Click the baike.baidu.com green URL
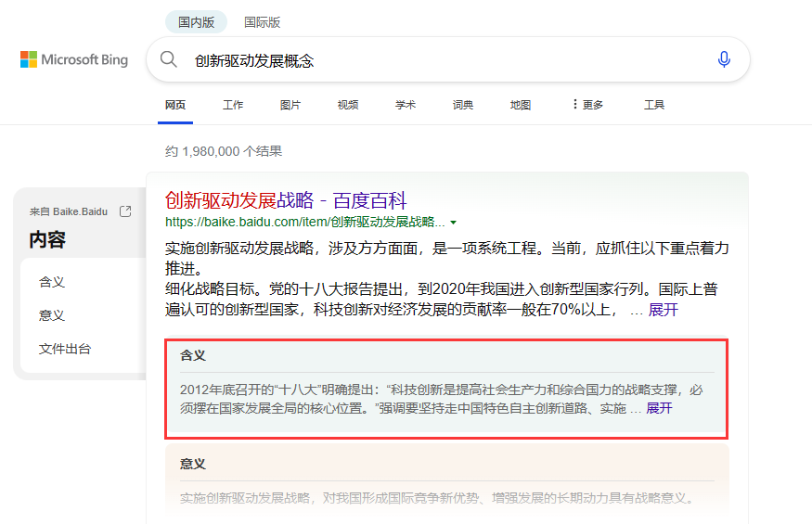The image size is (812, 524). coord(304,223)
